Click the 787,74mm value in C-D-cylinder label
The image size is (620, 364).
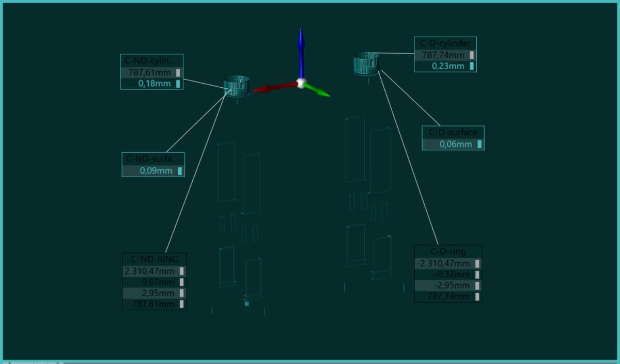click(443, 55)
